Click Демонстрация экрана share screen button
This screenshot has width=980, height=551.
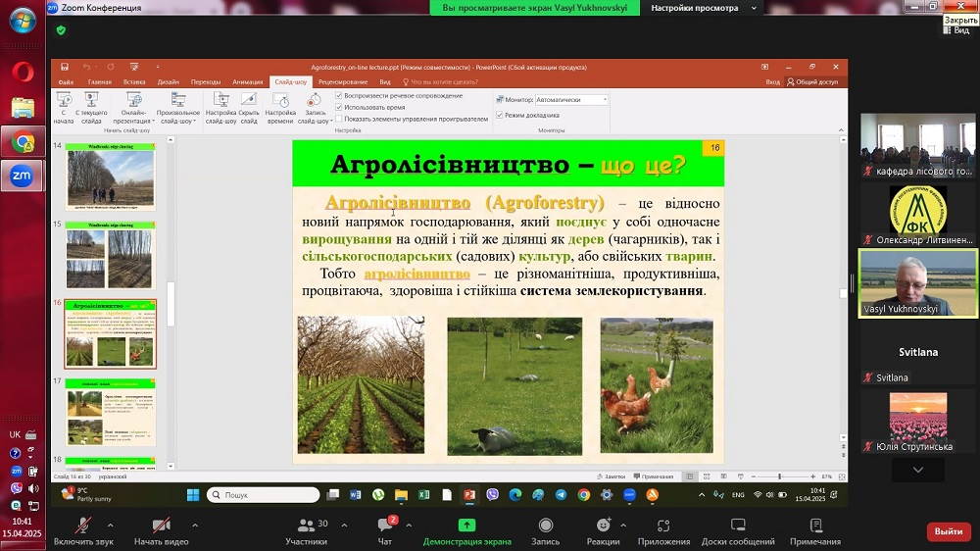466,531
